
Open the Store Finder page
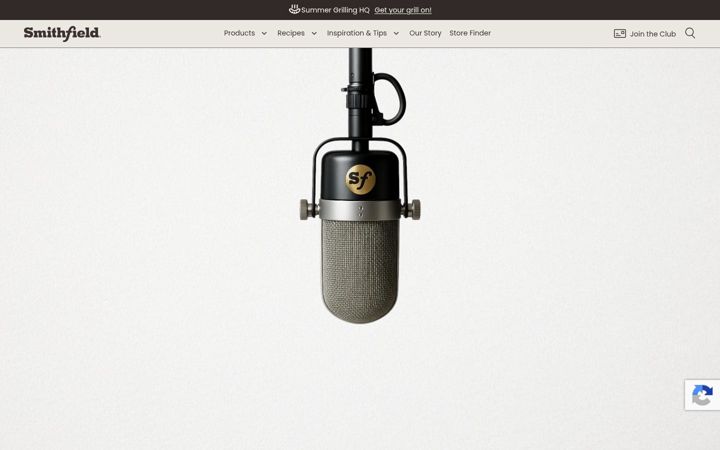470,33
